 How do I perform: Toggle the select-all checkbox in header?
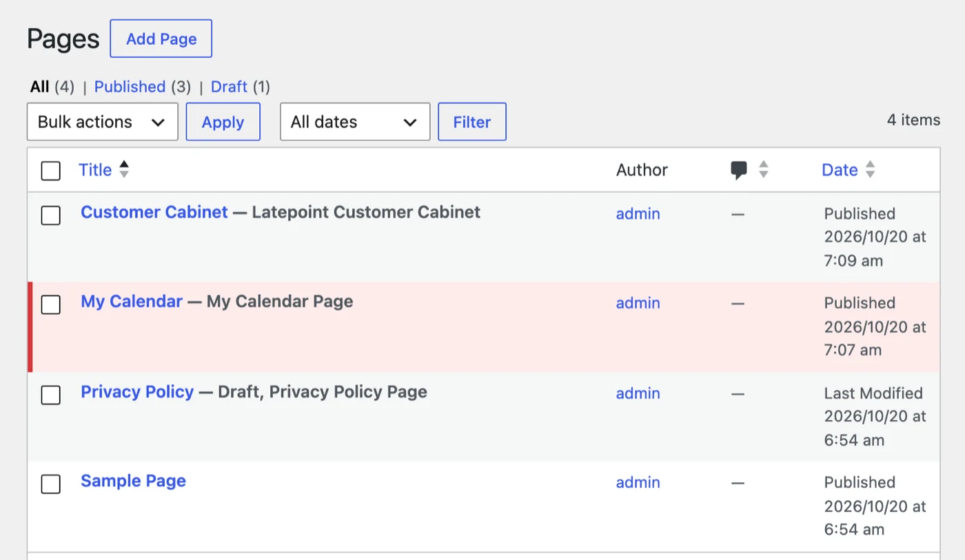click(x=50, y=171)
